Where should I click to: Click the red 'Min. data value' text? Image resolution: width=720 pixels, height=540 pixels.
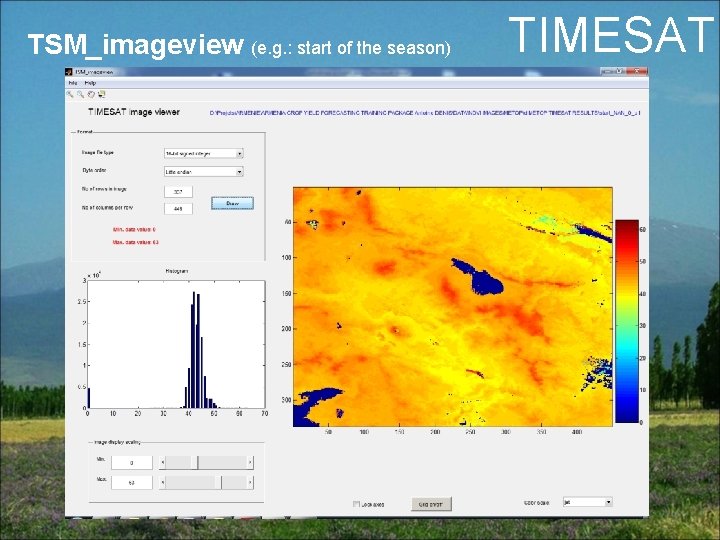134,229
